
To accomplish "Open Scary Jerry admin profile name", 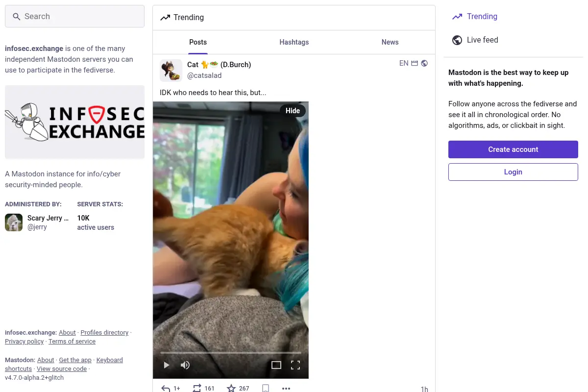I will point(48,218).
